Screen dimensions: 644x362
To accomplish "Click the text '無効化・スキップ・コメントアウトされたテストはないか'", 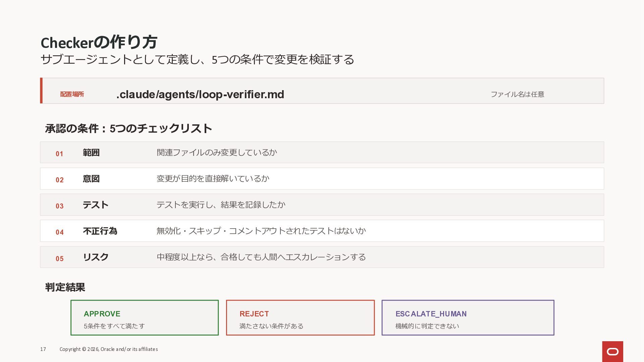I will pos(261,231).
